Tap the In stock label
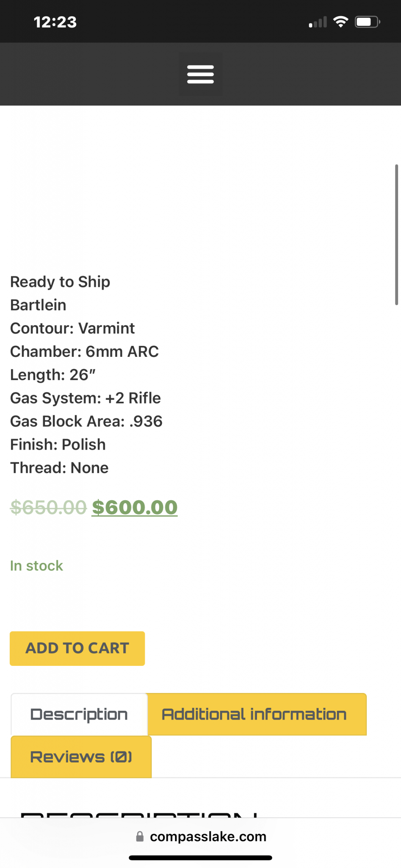Image resolution: width=401 pixels, height=868 pixels. click(x=36, y=566)
